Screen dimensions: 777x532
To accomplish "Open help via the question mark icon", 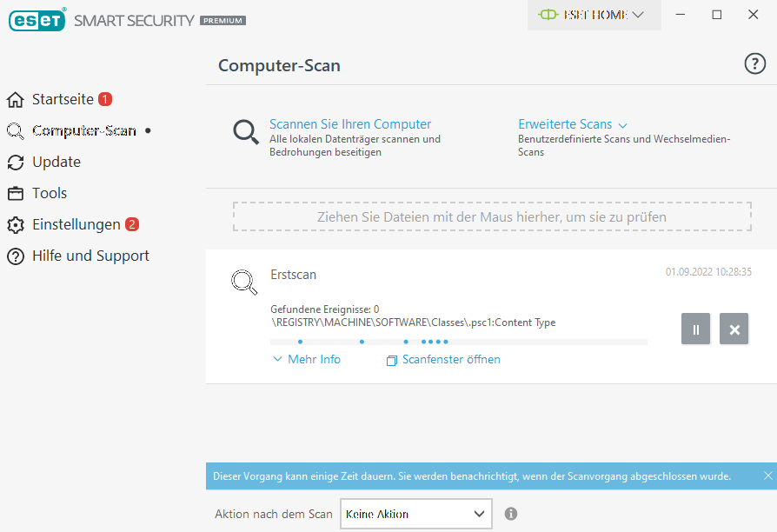I will point(754,64).
